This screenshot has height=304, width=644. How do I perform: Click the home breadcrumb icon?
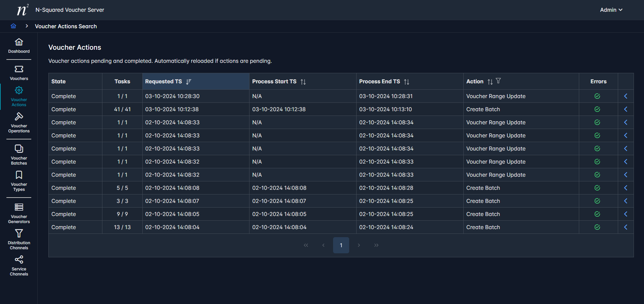coord(13,26)
